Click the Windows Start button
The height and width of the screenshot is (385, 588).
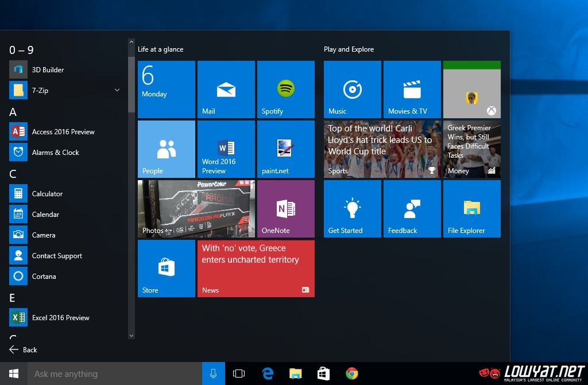pos(14,374)
